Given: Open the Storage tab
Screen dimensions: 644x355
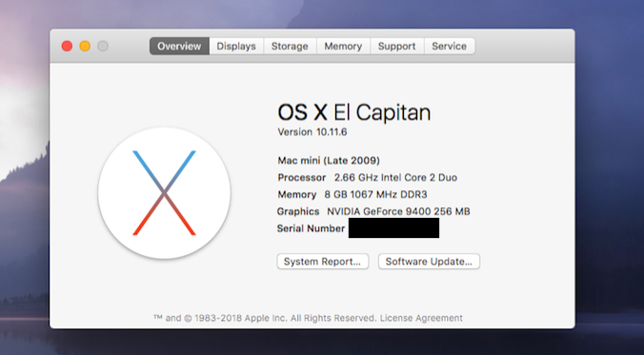Looking at the screenshot, I should click(290, 46).
